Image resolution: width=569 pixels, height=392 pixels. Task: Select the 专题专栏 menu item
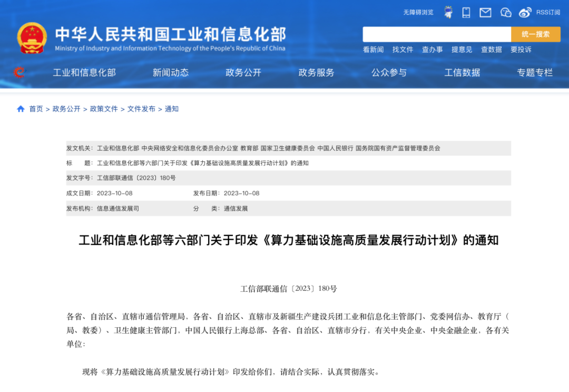click(x=535, y=73)
